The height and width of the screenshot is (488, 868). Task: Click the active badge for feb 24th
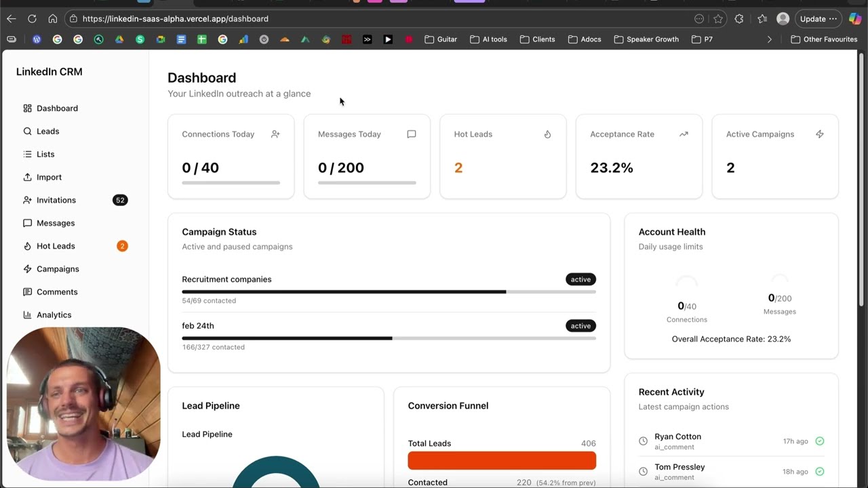(580, 326)
